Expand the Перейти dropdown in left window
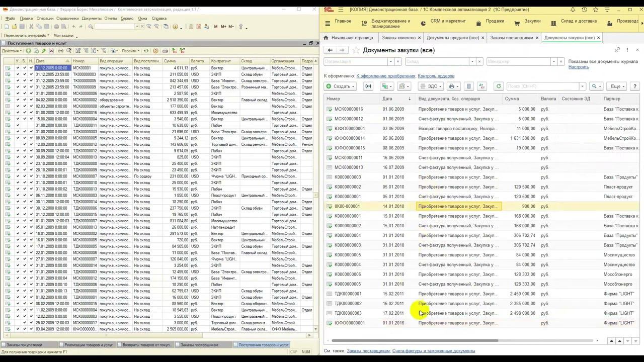The width and height of the screenshot is (644, 362). [131, 51]
